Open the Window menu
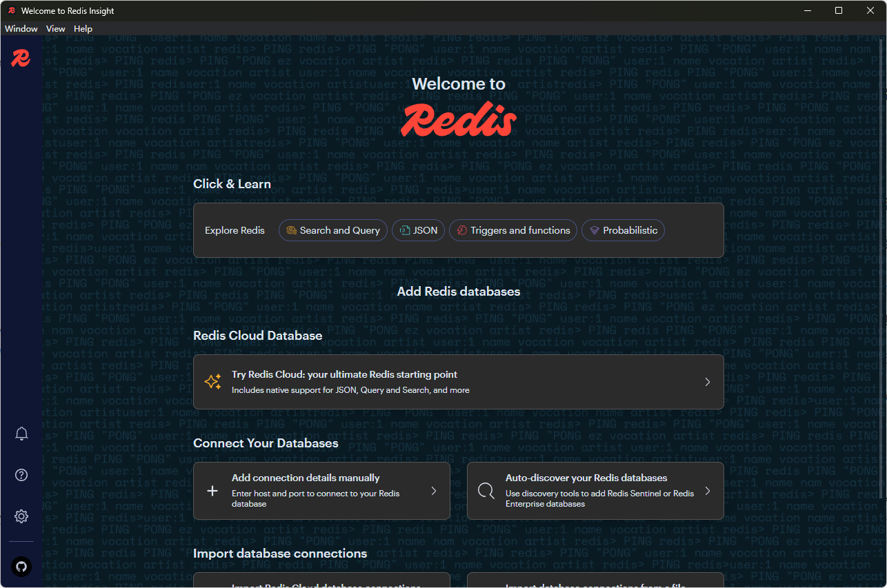 (21, 29)
